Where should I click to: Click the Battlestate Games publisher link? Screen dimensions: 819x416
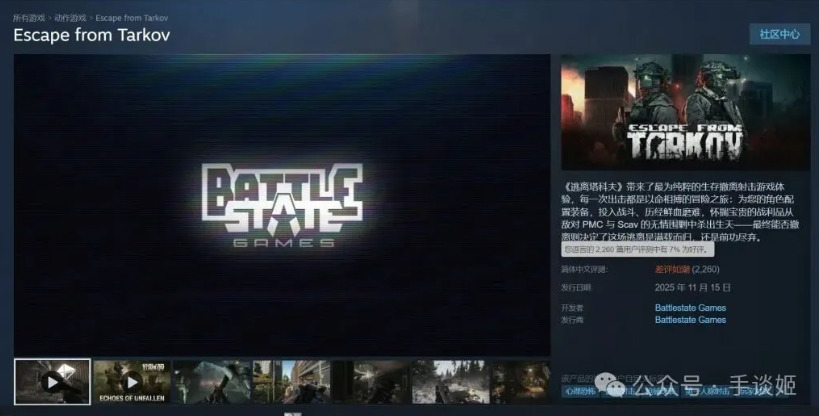[690, 320]
